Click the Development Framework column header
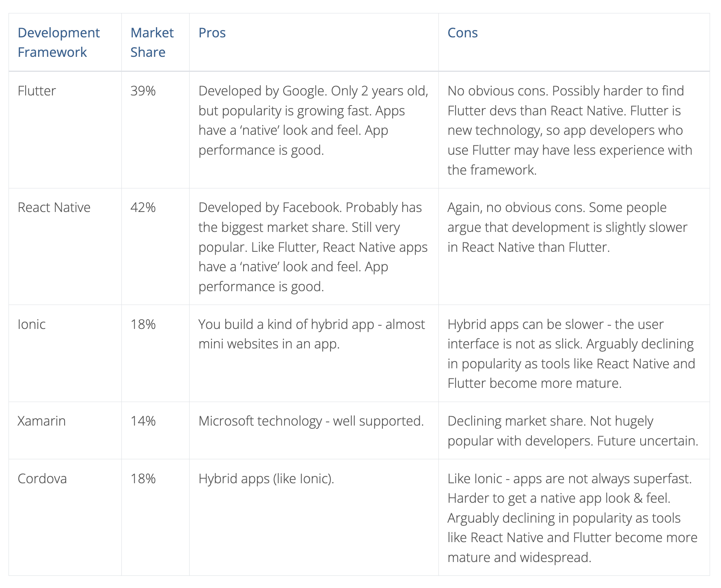Image resolution: width=721 pixels, height=588 pixels. point(58,42)
